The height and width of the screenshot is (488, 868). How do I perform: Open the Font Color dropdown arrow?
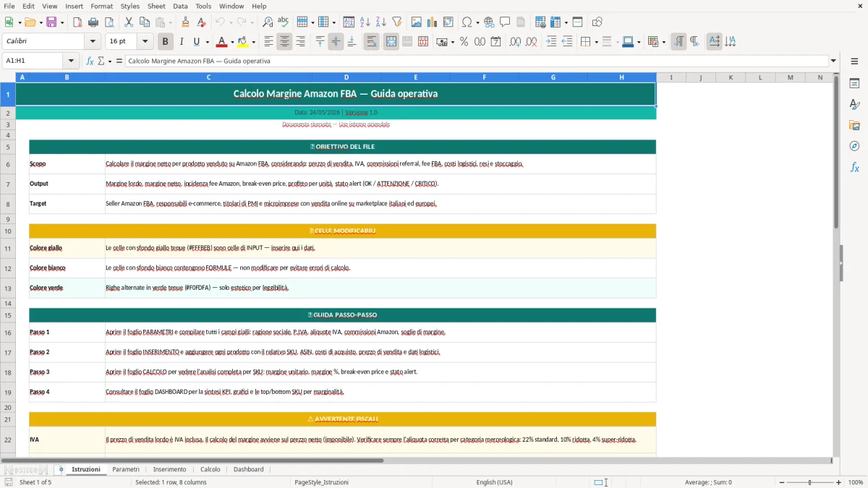[x=232, y=42]
